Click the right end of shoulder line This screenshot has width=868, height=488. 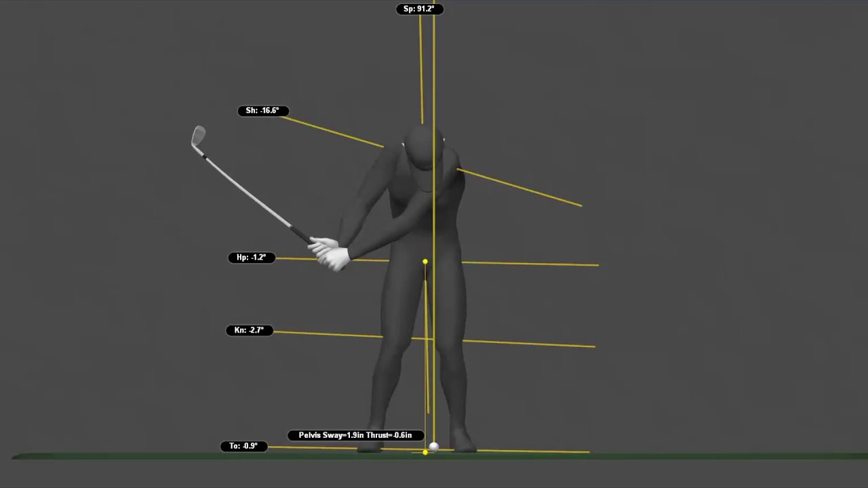pos(580,205)
